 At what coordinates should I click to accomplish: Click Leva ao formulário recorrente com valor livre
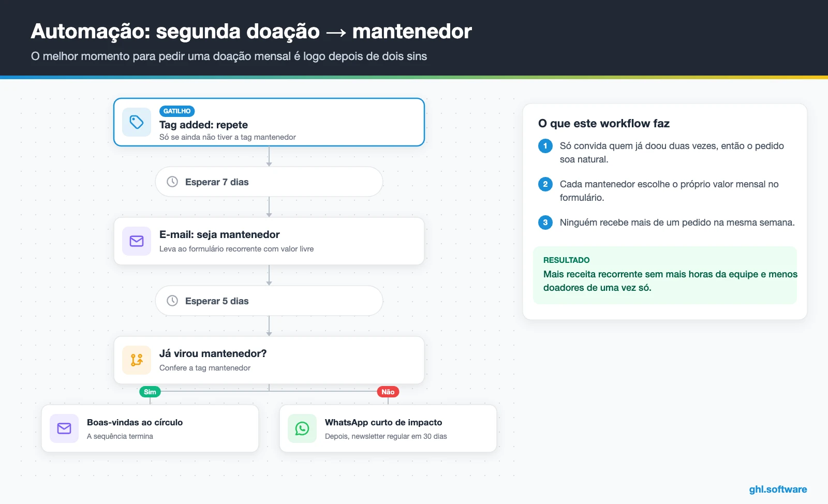tap(236, 249)
